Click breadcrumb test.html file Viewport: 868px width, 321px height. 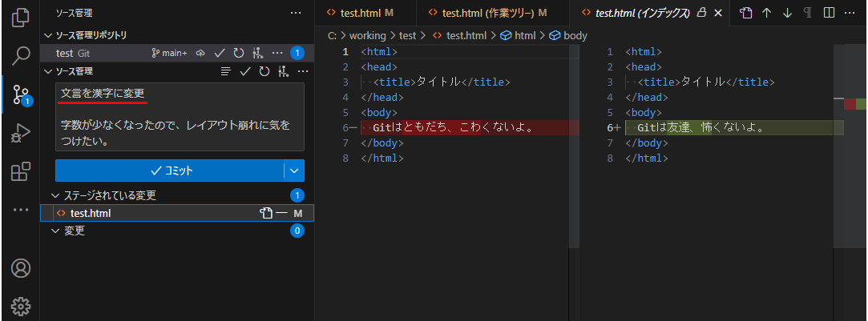pyautogui.click(x=459, y=35)
